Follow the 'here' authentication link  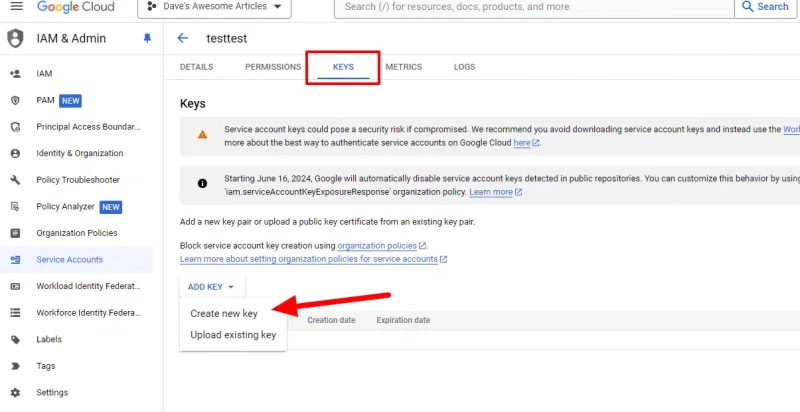pyautogui.click(x=521, y=143)
